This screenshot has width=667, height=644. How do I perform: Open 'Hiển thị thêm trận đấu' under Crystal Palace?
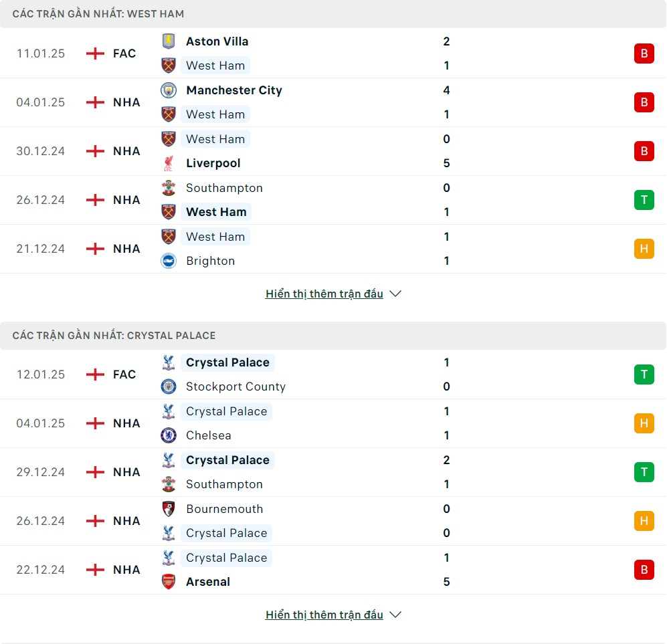click(x=324, y=615)
